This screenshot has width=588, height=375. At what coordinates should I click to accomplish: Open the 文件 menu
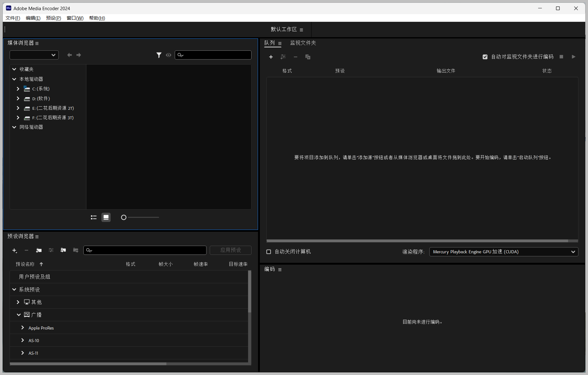12,18
